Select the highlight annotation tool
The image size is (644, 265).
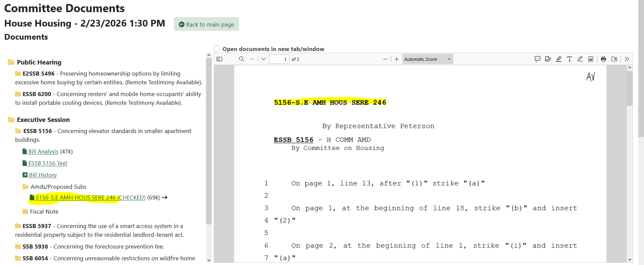click(x=559, y=59)
